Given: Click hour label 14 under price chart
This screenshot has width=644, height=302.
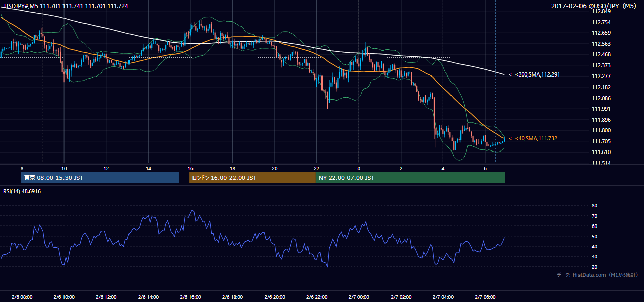Looking at the screenshot, I should pos(148,168).
